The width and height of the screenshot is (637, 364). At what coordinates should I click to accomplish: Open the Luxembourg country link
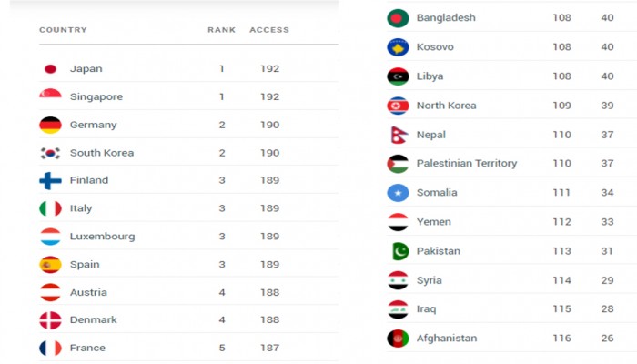pos(102,237)
